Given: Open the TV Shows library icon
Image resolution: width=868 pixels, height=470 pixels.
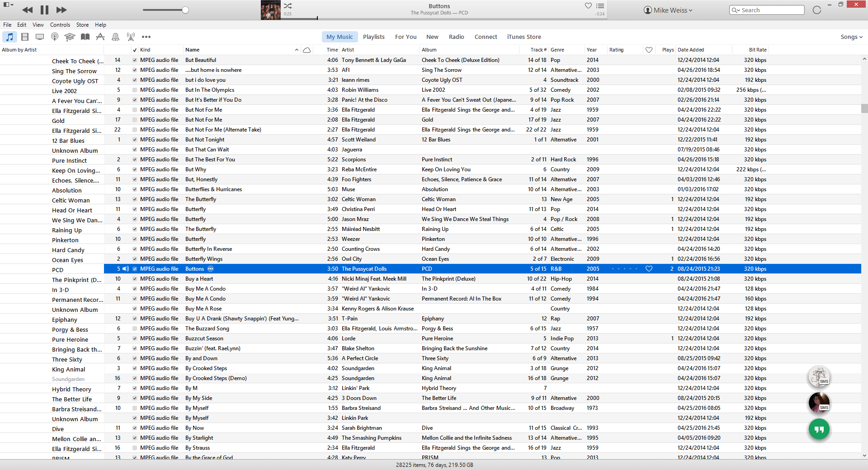Looking at the screenshot, I should [x=40, y=37].
